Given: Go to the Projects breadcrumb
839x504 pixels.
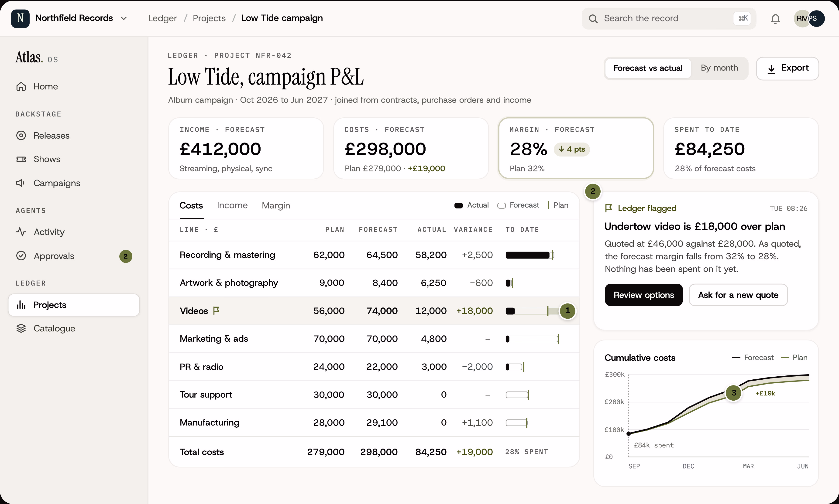Looking at the screenshot, I should point(209,18).
